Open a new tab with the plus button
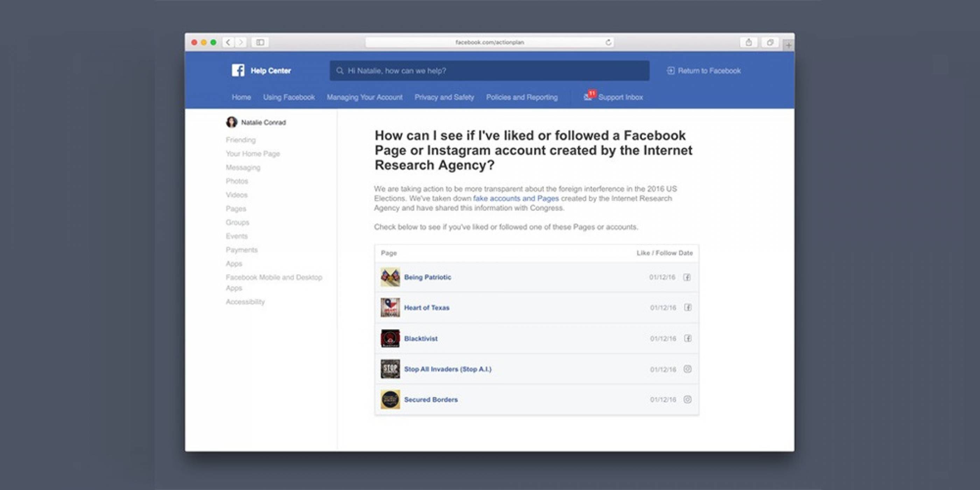Screen dimensions: 980x490 [x=789, y=45]
